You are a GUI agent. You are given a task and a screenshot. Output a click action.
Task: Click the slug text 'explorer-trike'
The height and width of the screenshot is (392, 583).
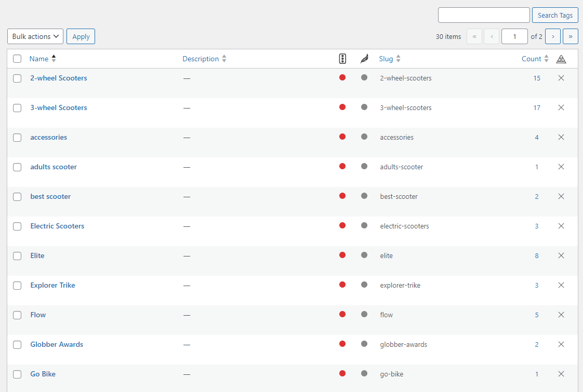(x=400, y=286)
